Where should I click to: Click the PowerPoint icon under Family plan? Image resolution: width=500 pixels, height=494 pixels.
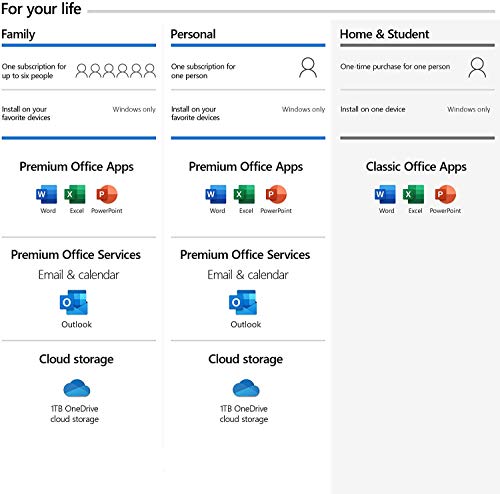pyautogui.click(x=107, y=194)
